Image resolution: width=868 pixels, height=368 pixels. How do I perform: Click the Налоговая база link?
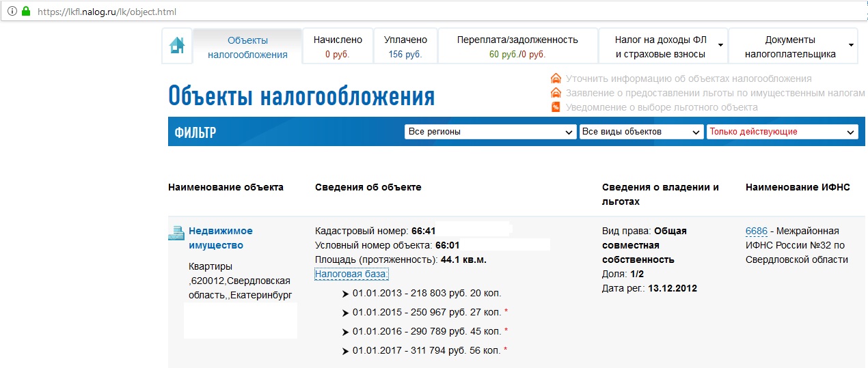tap(351, 274)
